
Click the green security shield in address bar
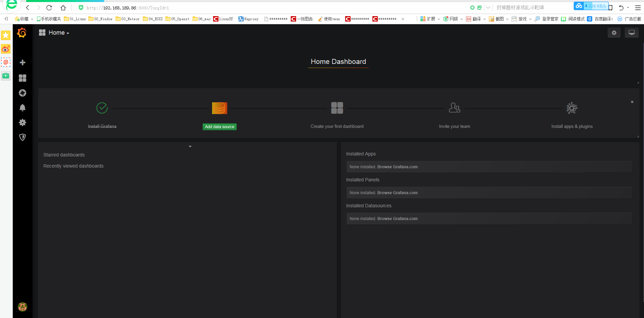81,7
